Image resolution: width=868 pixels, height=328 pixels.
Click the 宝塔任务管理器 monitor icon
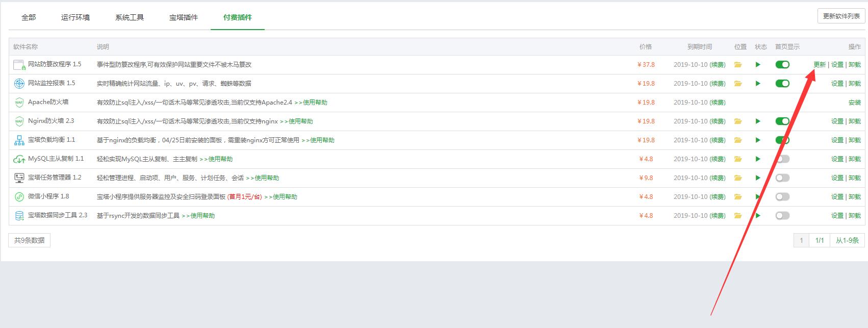pyautogui.click(x=19, y=178)
